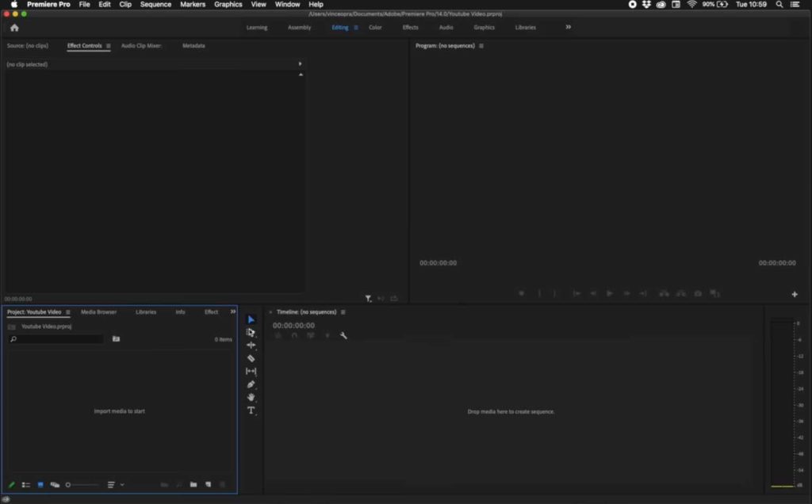Open the Markers menu
This screenshot has height=504, width=812.
[x=193, y=4]
